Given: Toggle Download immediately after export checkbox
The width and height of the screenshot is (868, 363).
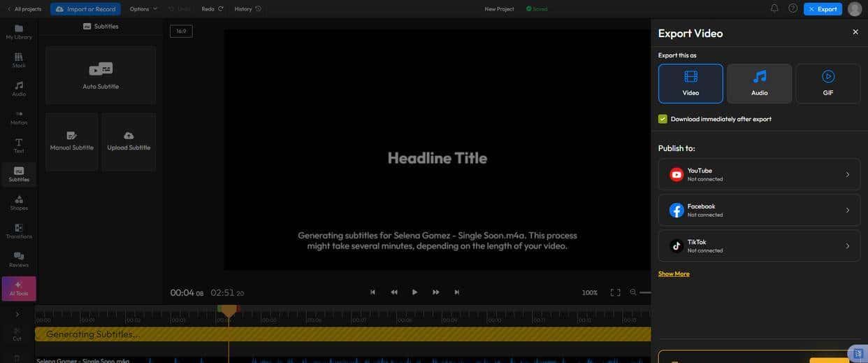Looking at the screenshot, I should click(x=663, y=119).
